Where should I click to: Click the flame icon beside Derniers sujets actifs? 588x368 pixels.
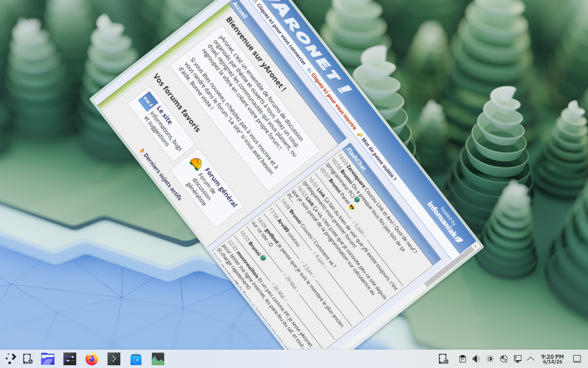(x=142, y=150)
